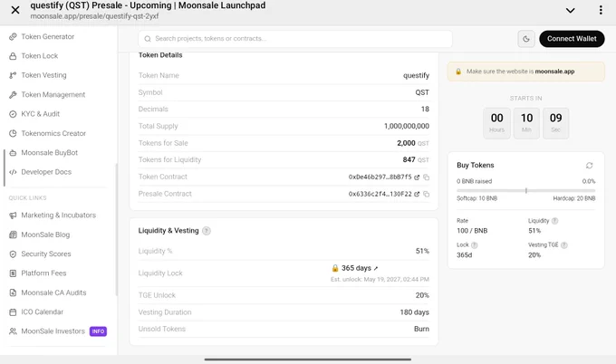The height and width of the screenshot is (364, 616).
Task: Click the Connect Wallet button
Action: point(572,39)
